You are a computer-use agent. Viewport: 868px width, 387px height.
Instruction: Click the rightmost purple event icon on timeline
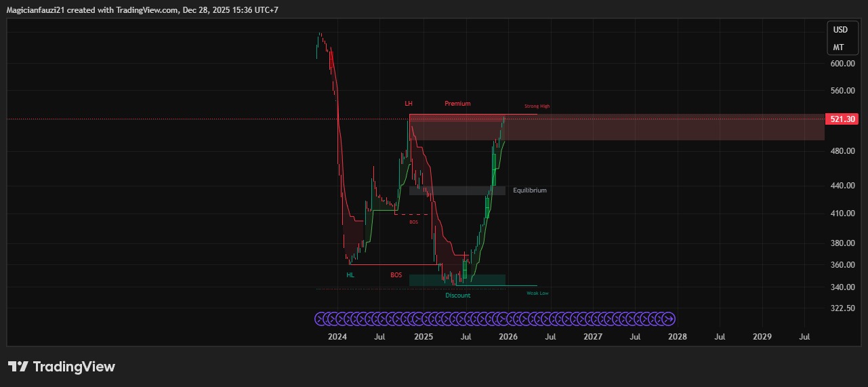click(669, 319)
